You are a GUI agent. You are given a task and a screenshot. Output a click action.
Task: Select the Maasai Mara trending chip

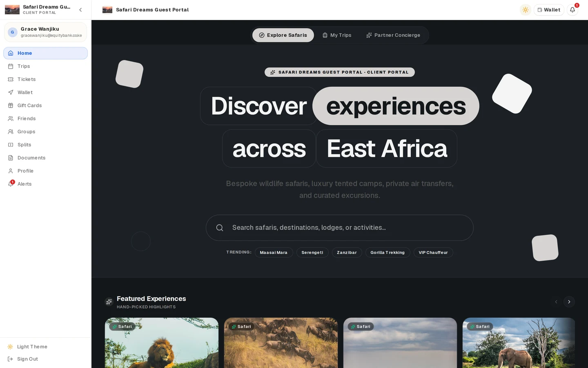click(x=274, y=253)
